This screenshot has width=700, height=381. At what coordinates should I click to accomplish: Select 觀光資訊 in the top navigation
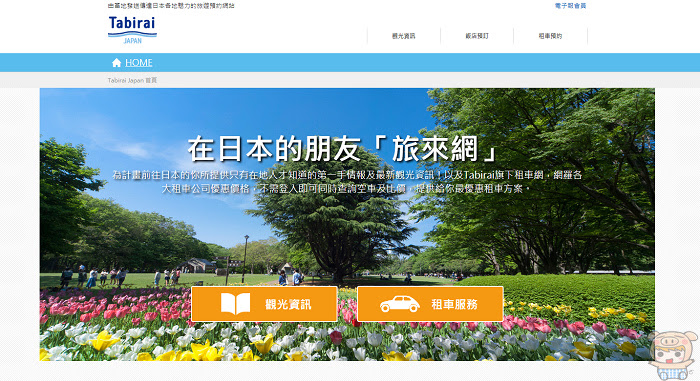tap(404, 36)
